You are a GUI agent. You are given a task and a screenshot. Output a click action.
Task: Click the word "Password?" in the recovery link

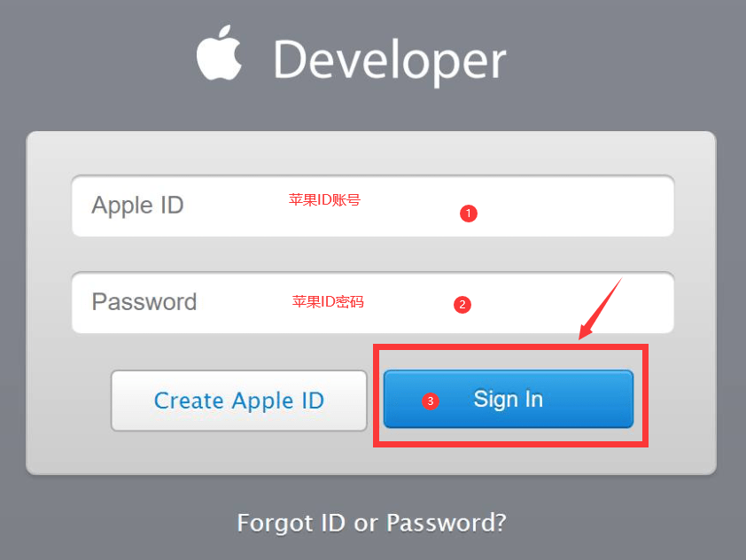pyautogui.click(x=447, y=523)
